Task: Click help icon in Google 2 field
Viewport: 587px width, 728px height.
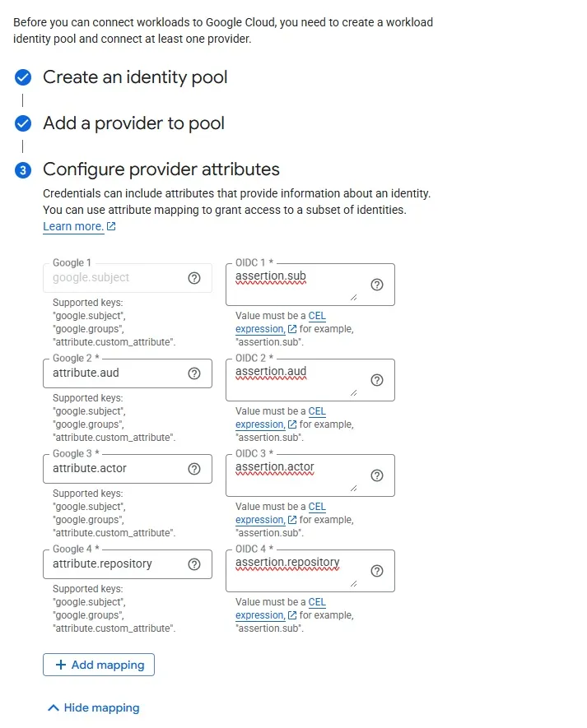Action: [194, 373]
